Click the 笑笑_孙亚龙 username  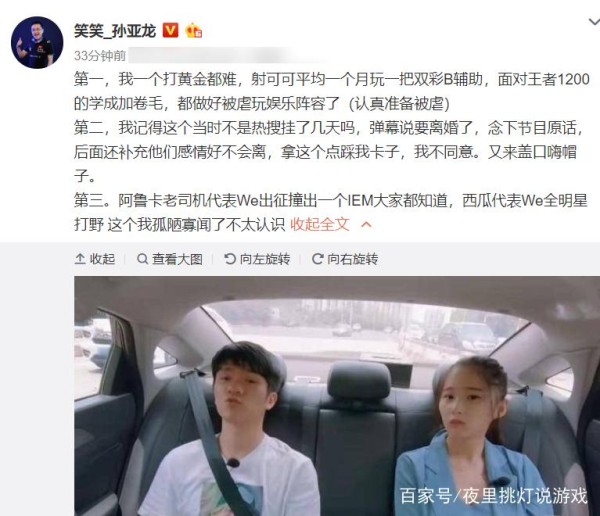(115, 31)
